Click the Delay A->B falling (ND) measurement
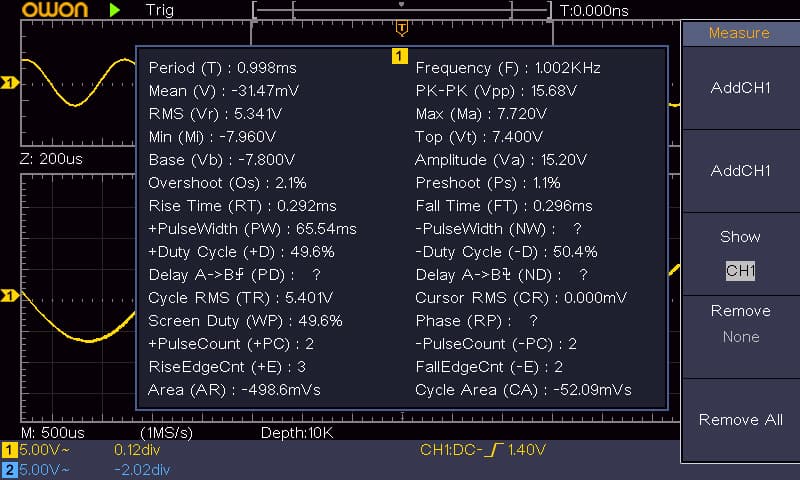 [502, 274]
